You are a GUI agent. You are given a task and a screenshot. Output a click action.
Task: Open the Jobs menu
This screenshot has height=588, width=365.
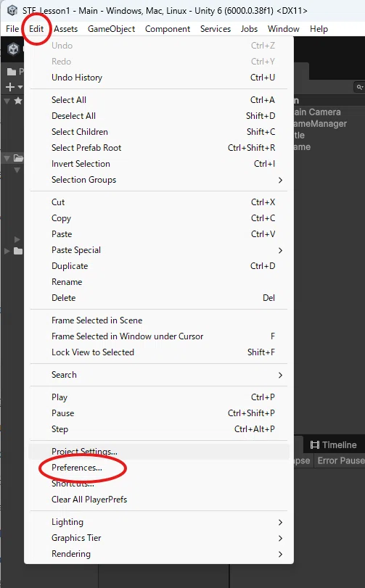tap(249, 29)
